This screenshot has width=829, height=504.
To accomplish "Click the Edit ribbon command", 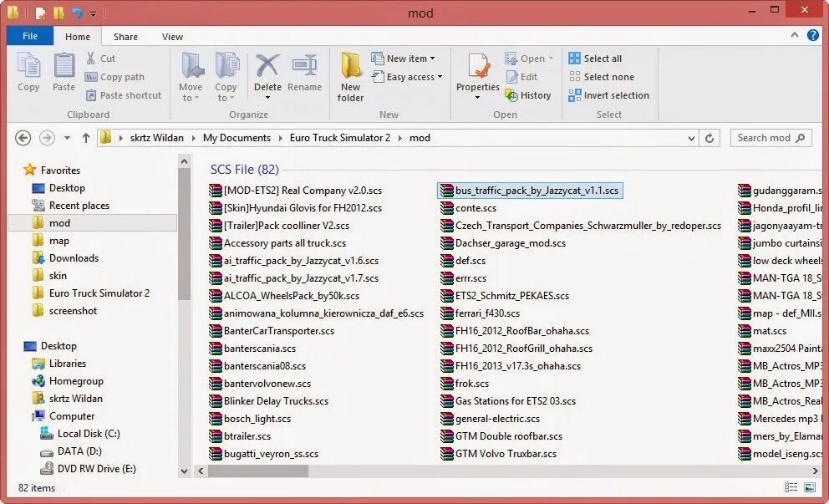I will pyautogui.click(x=521, y=77).
